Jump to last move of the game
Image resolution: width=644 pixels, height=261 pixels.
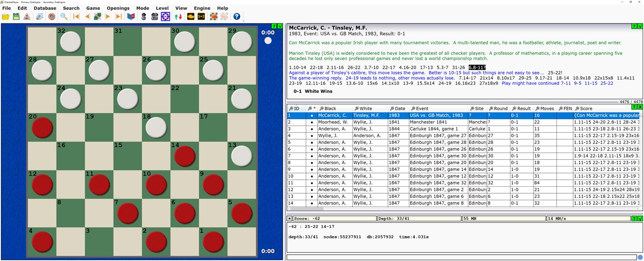coord(119,17)
